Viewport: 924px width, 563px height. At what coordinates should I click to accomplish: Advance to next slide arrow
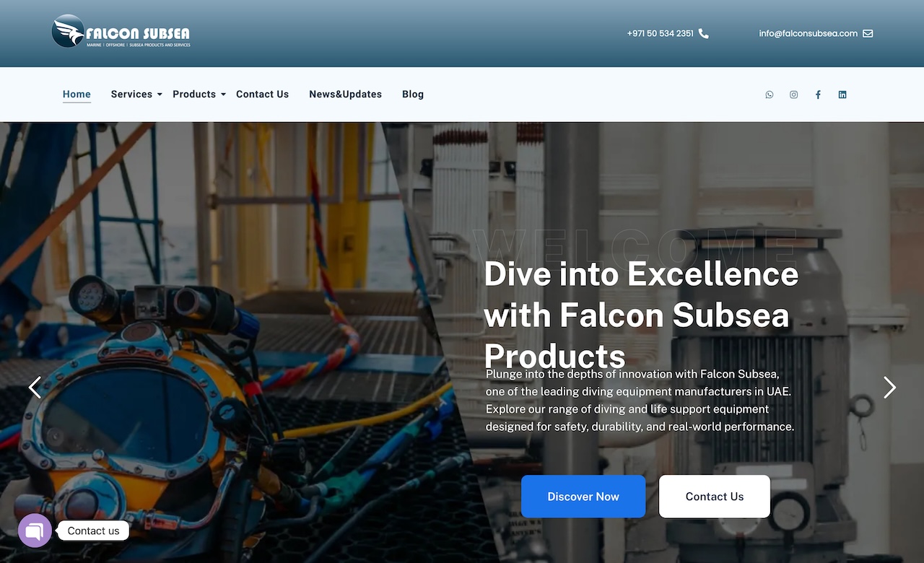[889, 388]
